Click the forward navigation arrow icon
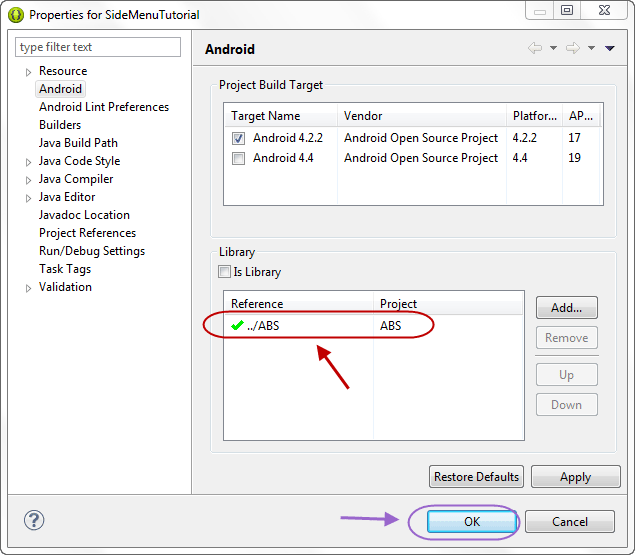The height and width of the screenshot is (555, 635). click(x=573, y=48)
